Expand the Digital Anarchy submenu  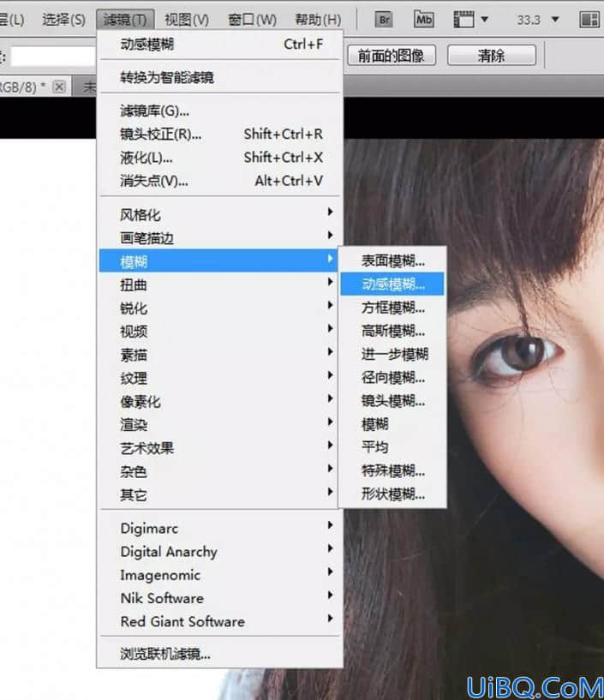click(x=220, y=552)
